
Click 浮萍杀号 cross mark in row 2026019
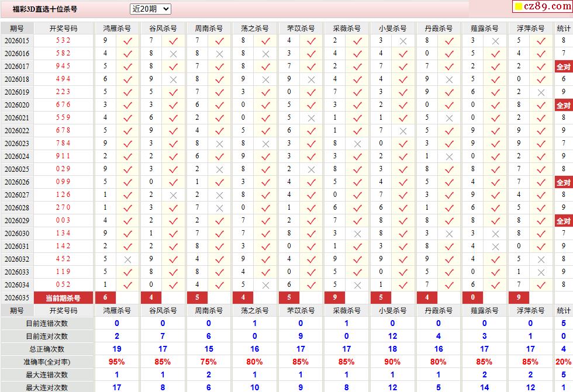[x=541, y=93]
